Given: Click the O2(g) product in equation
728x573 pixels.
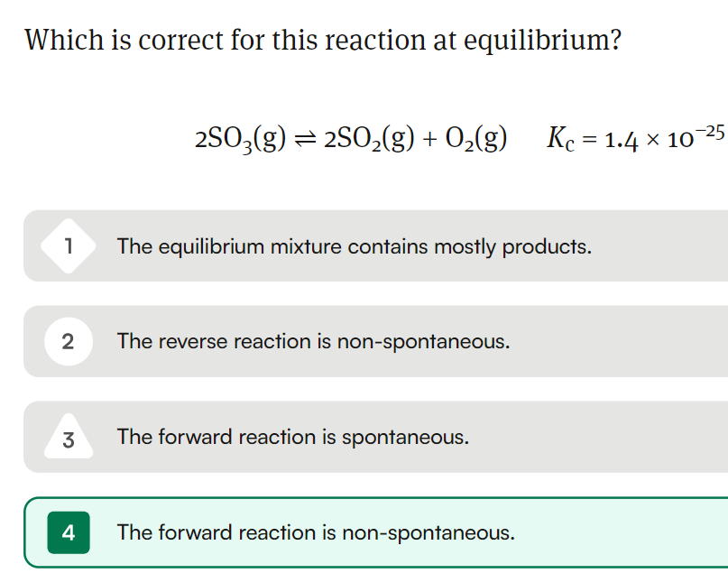Looking at the screenshot, I should pyautogui.click(x=476, y=138).
